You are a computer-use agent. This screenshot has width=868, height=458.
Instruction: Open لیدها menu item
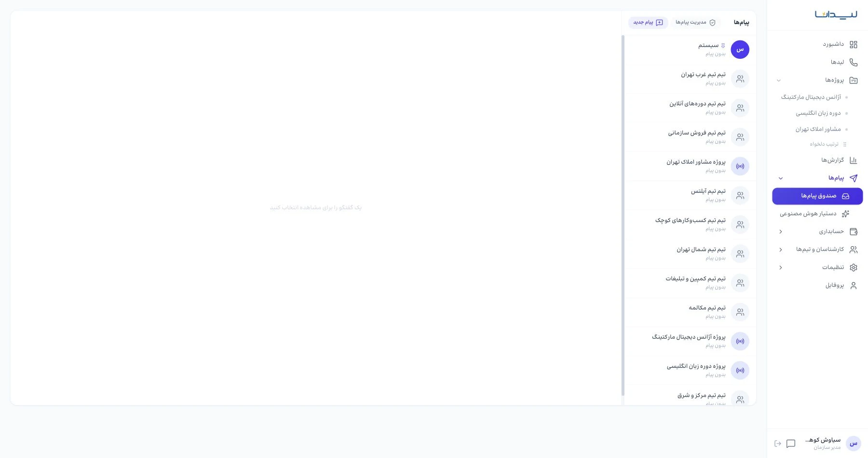tap(817, 62)
